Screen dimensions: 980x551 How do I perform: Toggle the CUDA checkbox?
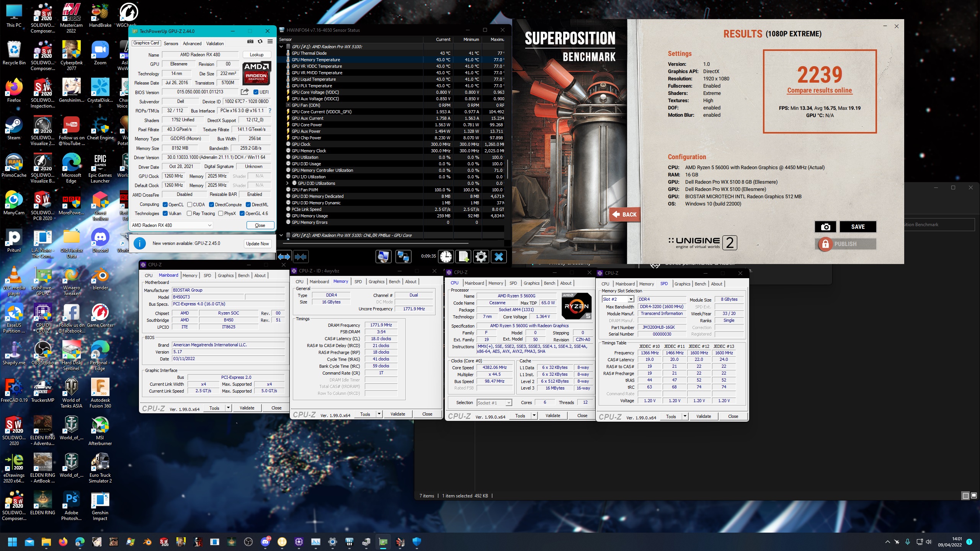[x=189, y=205]
